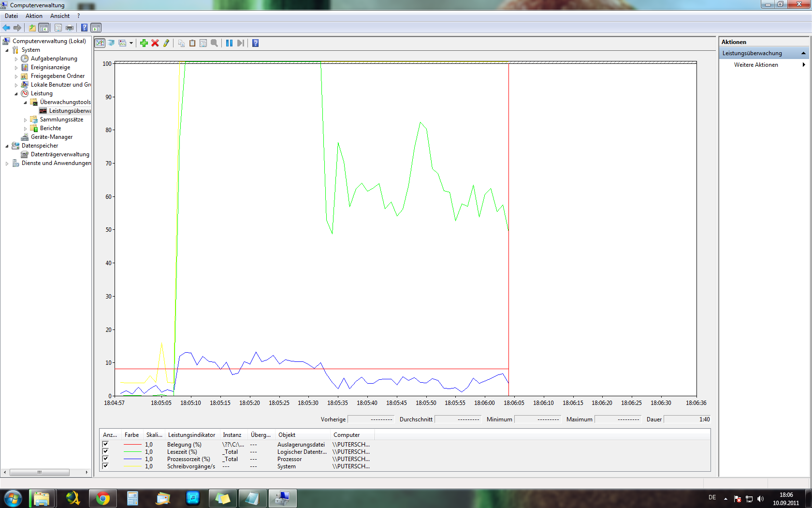The height and width of the screenshot is (508, 812).
Task: Open MMC help question mark icon
Action: [85, 28]
